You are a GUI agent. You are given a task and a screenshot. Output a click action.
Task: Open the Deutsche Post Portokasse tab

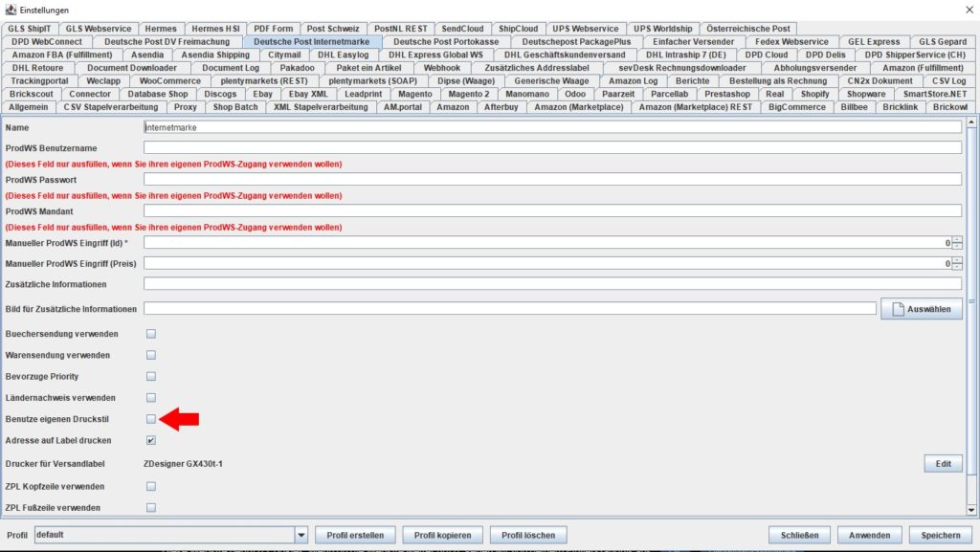[x=446, y=42]
